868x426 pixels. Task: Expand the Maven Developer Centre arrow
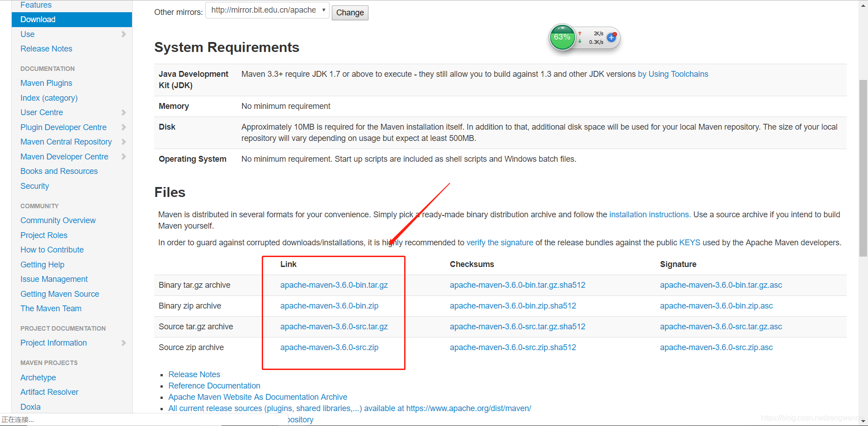(123, 157)
